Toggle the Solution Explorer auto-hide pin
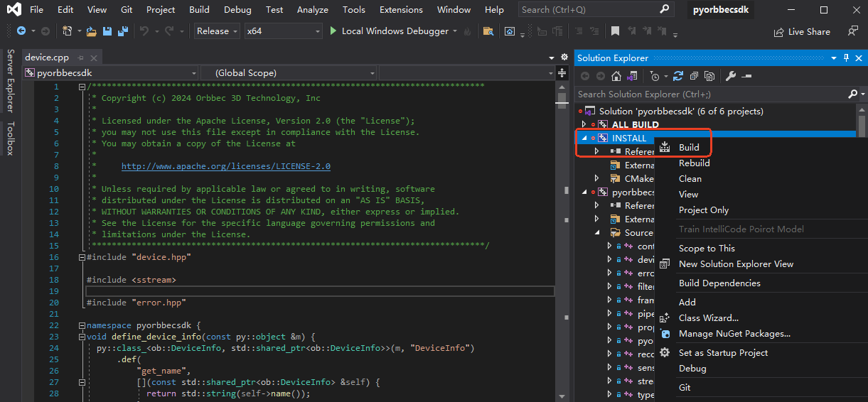868x402 pixels. 846,58
